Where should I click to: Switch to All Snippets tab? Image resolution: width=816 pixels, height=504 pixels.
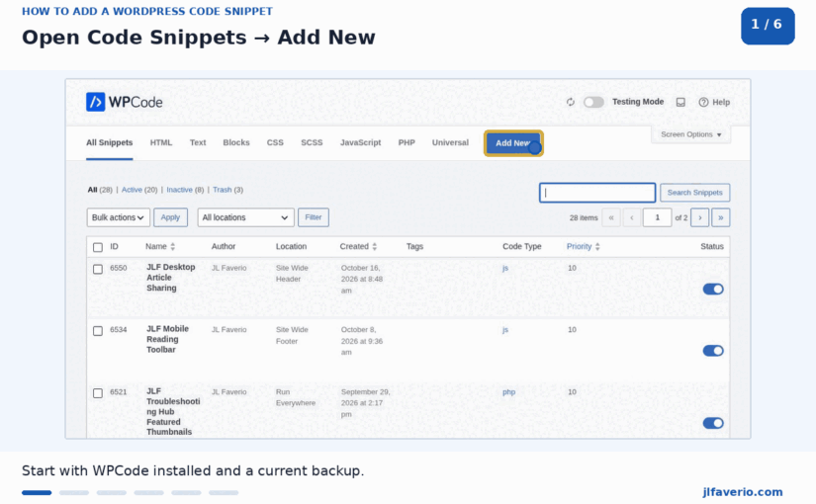(109, 142)
